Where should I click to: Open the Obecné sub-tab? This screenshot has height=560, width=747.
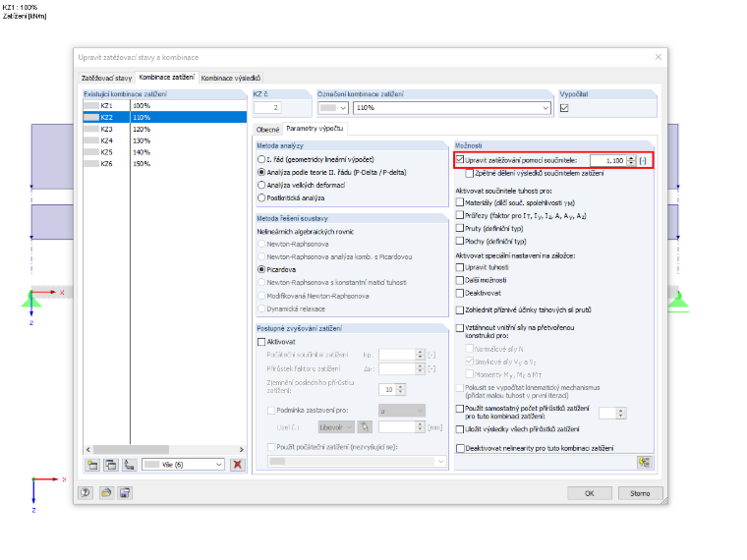tap(267, 130)
